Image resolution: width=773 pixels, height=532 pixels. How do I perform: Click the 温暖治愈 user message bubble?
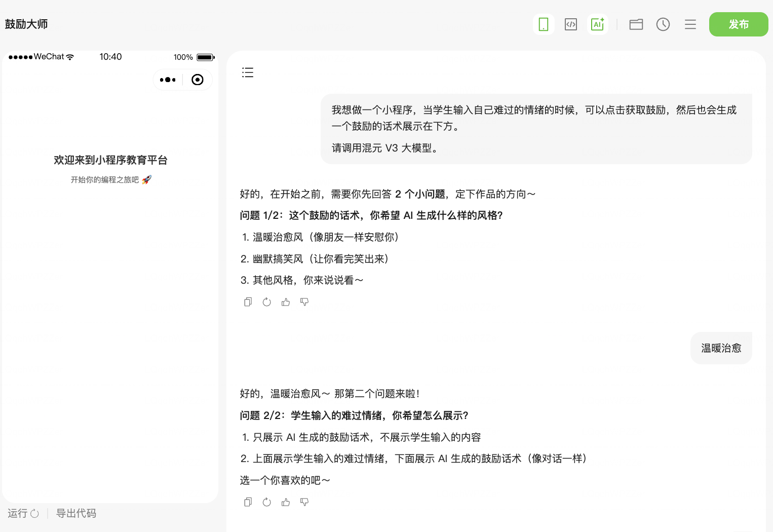pos(721,348)
